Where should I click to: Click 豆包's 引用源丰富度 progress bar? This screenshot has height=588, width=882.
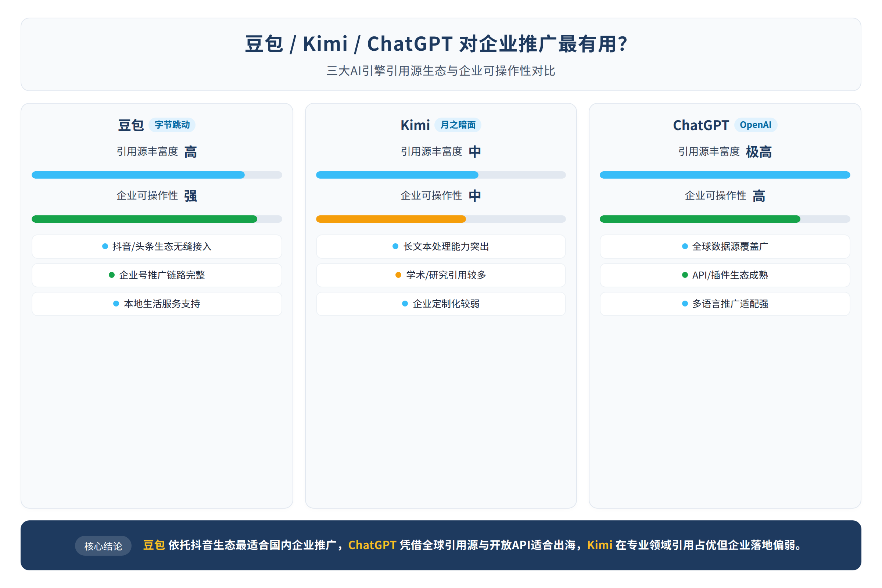(x=157, y=175)
